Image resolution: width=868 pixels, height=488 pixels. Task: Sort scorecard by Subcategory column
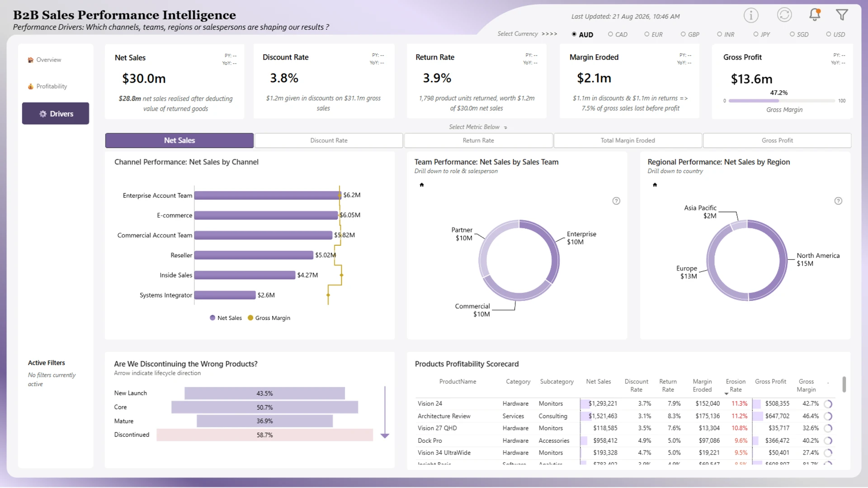[557, 382]
